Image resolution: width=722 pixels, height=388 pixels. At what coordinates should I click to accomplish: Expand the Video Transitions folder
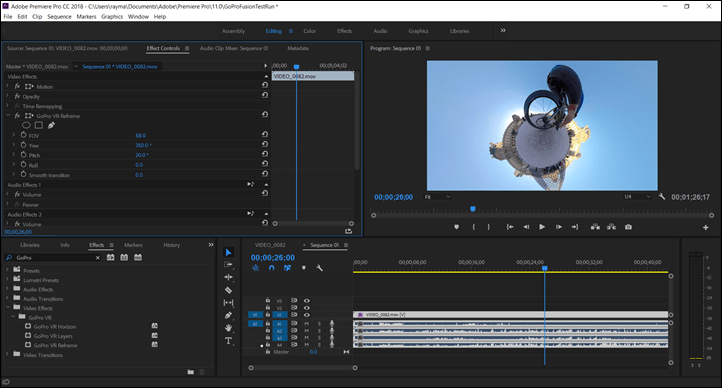pyautogui.click(x=7, y=354)
